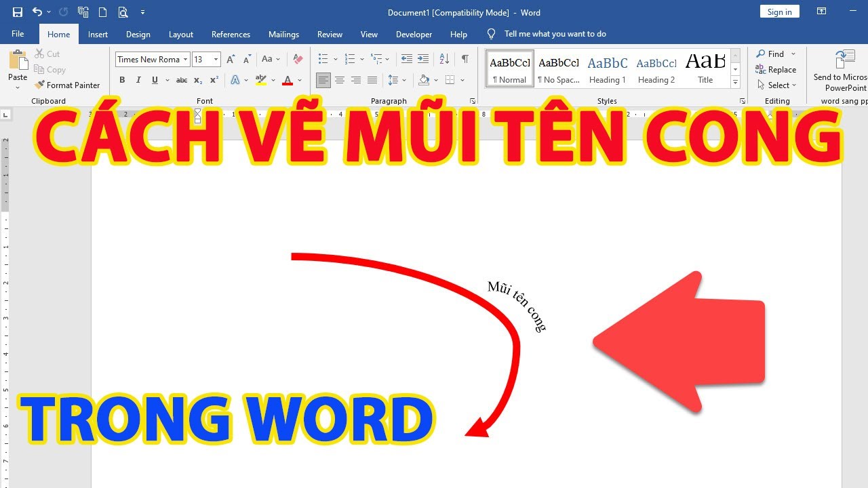
Task: Sort text with A-Z icon
Action: 444,59
